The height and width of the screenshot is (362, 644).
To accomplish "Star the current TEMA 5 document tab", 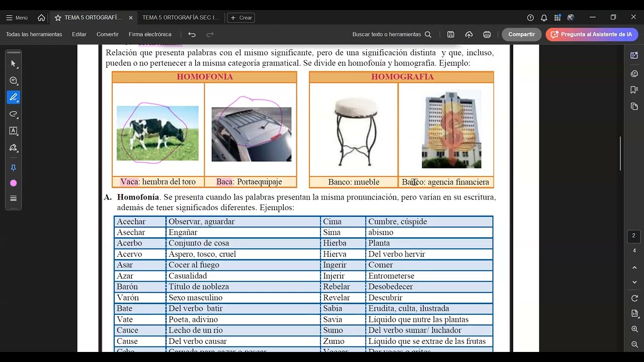I will coord(58,18).
